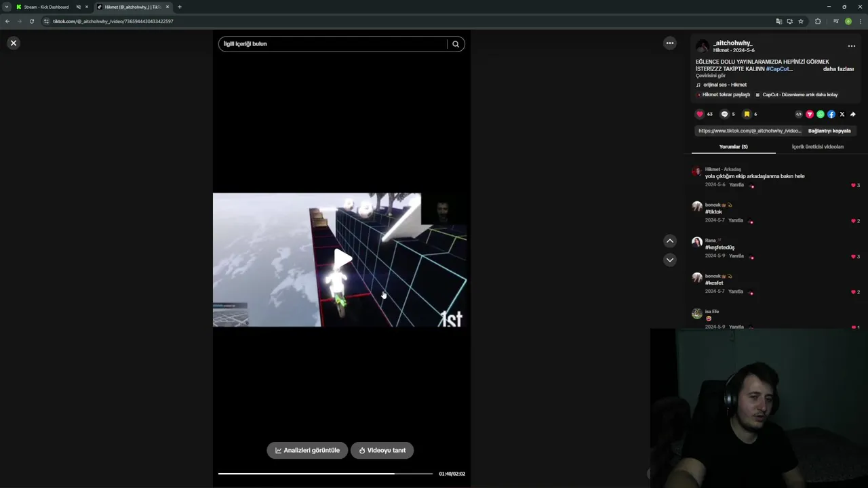This screenshot has height=488, width=868.
Task: Share video on Facebook
Action: (x=831, y=115)
